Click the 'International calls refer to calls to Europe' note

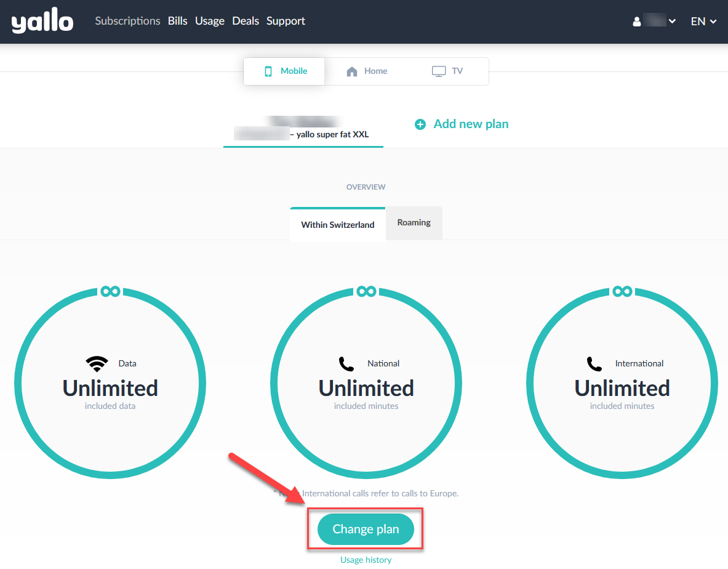[x=380, y=493]
